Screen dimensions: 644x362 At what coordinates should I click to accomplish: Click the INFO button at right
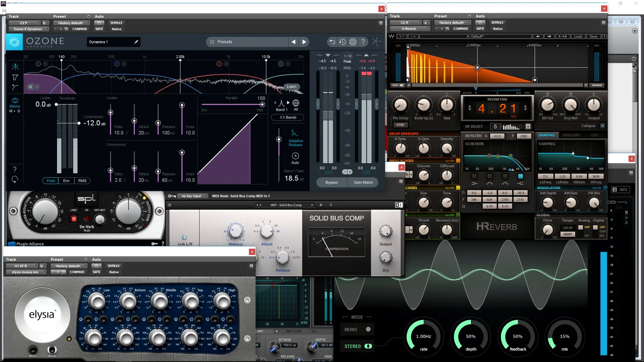tap(620, 190)
